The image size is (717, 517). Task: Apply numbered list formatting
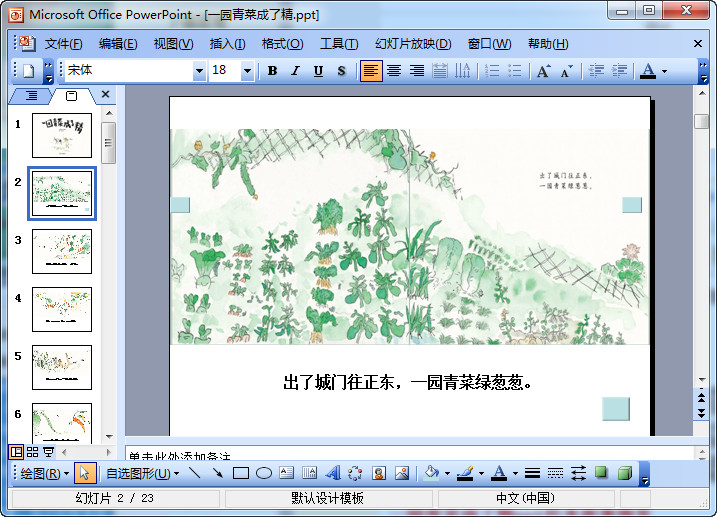tap(492, 71)
